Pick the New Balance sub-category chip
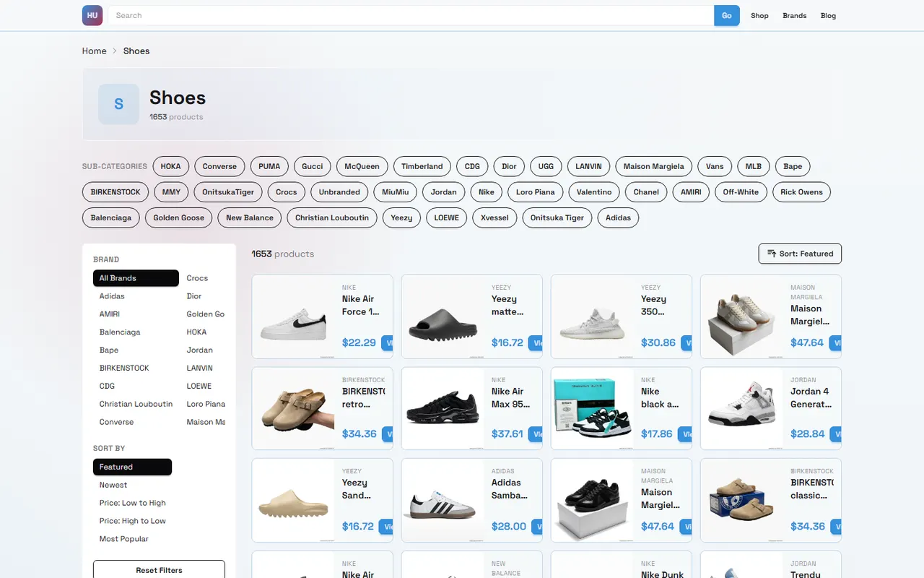Image resolution: width=924 pixels, height=578 pixels. [250, 217]
